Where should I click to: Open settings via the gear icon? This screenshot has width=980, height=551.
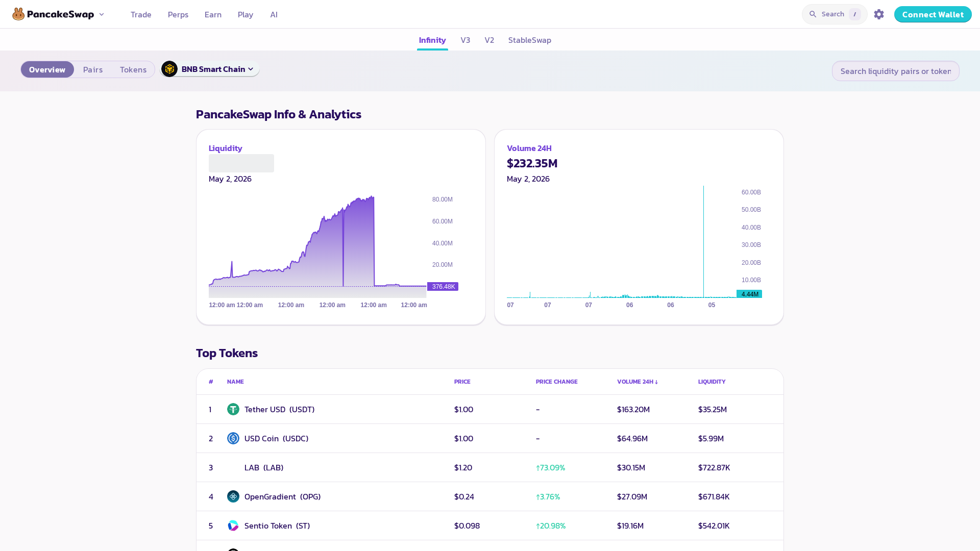tap(879, 14)
